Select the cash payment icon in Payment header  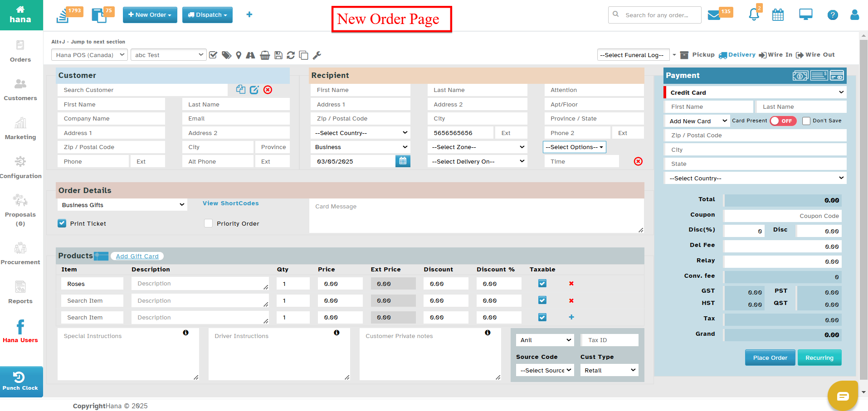(800, 76)
